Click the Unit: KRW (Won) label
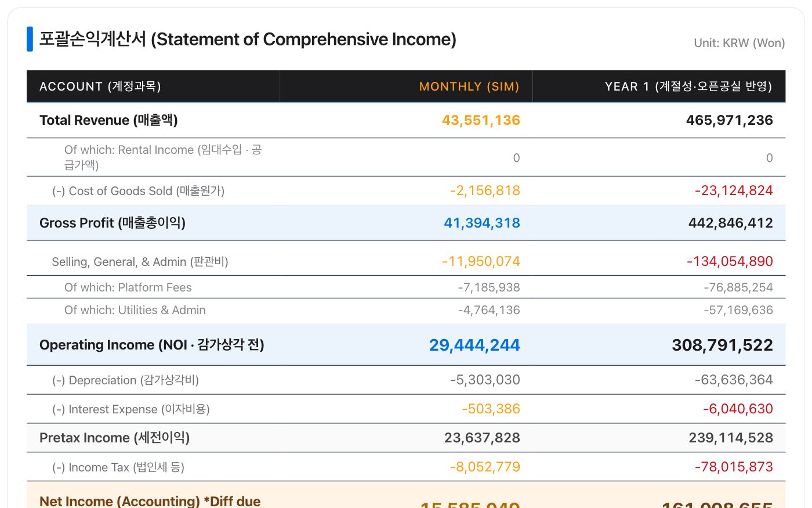 click(739, 43)
